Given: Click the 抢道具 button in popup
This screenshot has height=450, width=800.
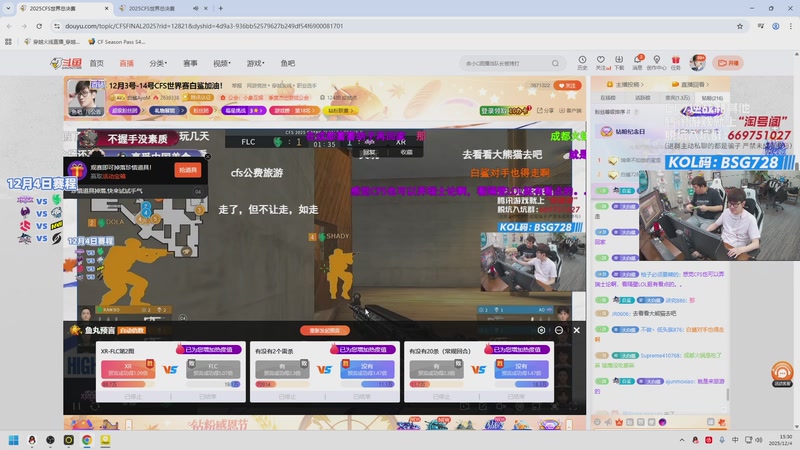Looking at the screenshot, I should tap(188, 170).
